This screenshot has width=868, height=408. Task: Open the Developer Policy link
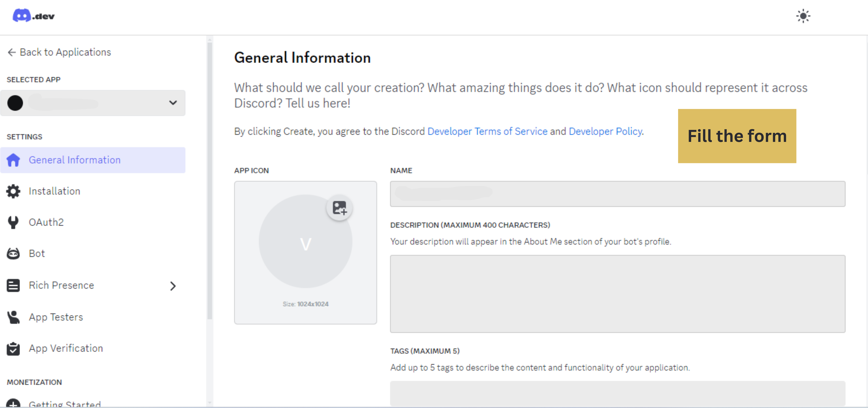click(605, 131)
